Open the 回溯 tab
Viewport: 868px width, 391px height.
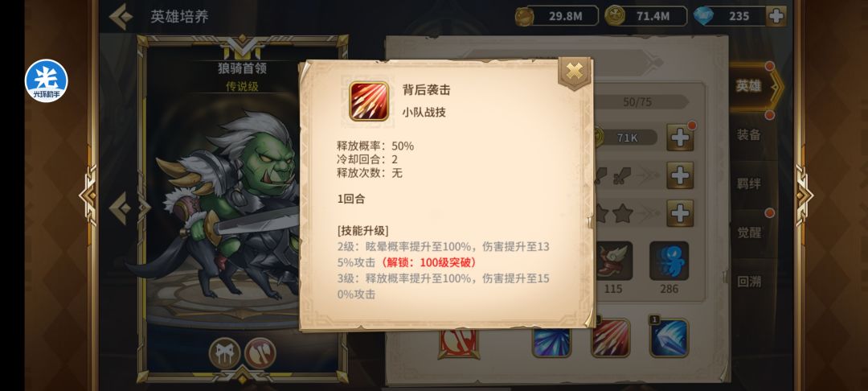[749, 282]
